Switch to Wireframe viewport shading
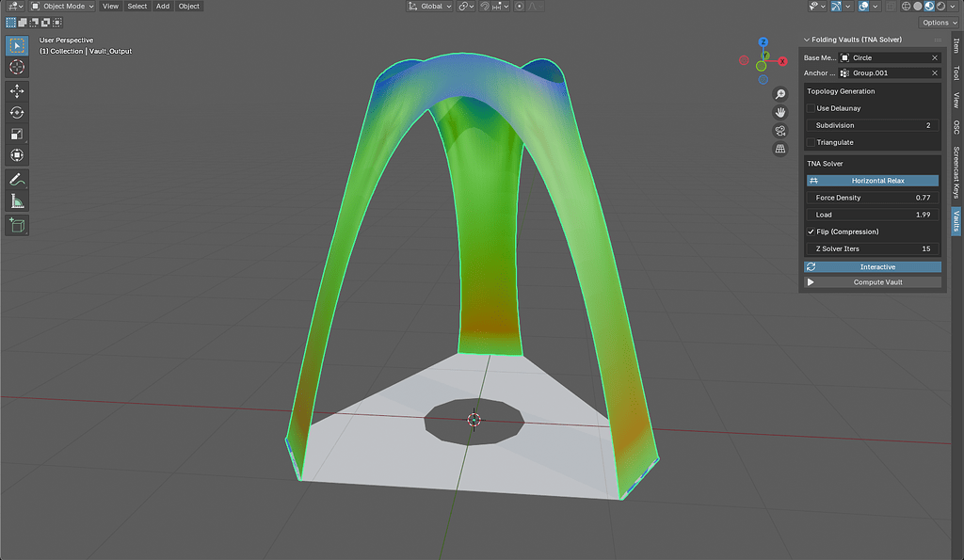964x560 pixels. pyautogui.click(x=906, y=7)
